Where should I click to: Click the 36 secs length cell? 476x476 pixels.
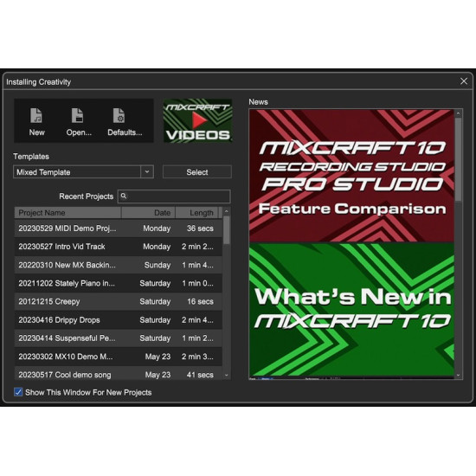coord(200,228)
